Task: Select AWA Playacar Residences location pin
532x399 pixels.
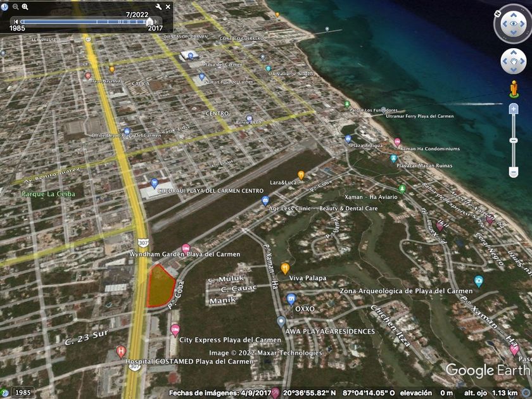Action: (x=281, y=322)
